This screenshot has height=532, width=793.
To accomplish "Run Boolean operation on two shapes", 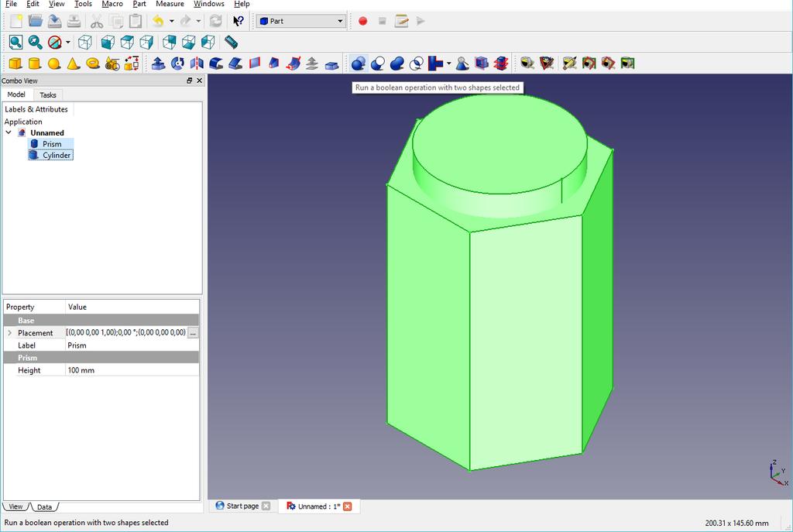I will pos(359,63).
